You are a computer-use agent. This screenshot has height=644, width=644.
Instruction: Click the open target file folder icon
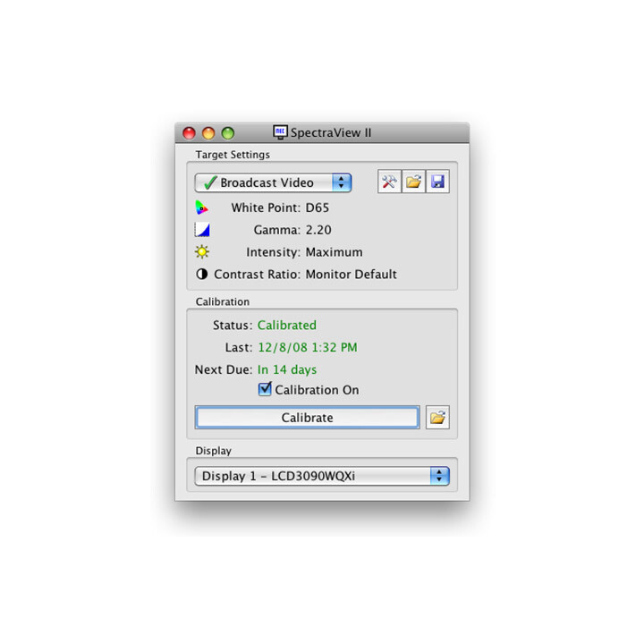click(x=413, y=182)
